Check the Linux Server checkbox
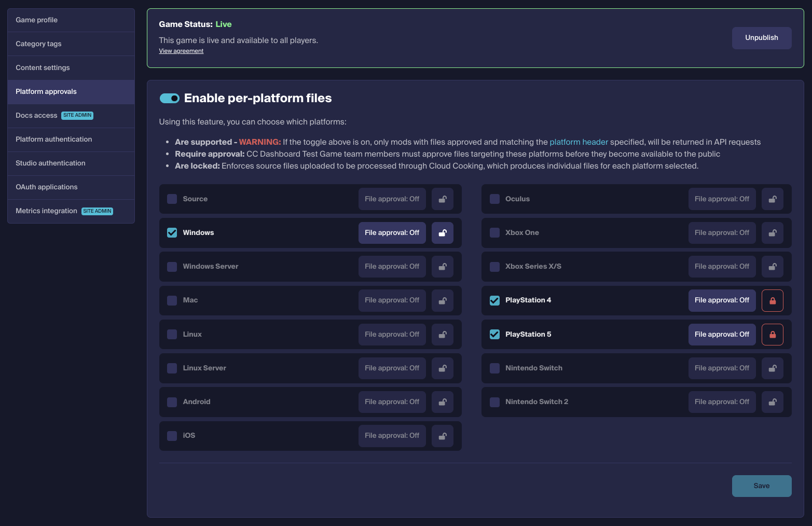This screenshot has width=812, height=526. pos(172,368)
